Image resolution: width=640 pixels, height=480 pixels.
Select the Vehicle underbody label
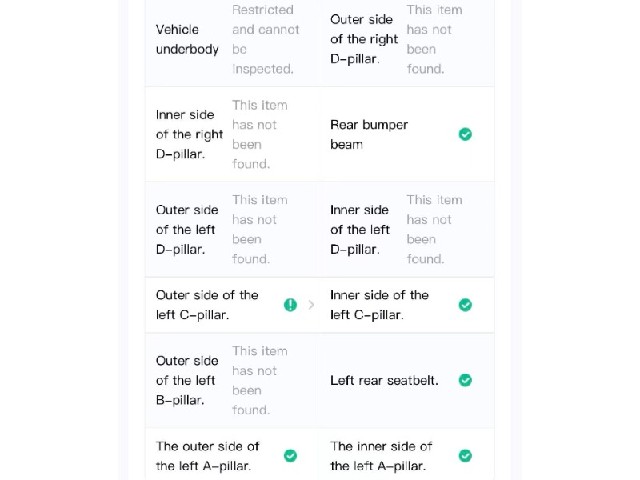[x=187, y=39]
